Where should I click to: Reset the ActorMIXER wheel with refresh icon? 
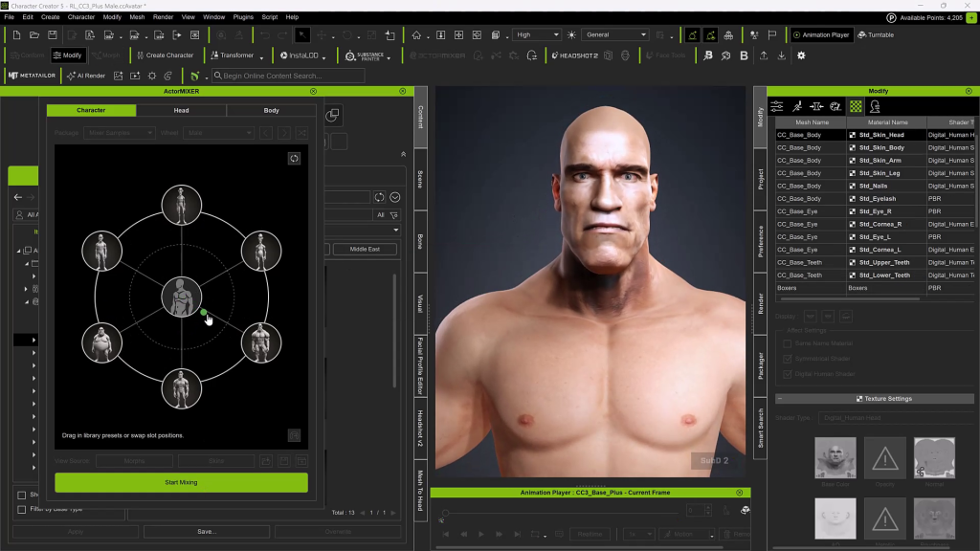[x=295, y=158]
